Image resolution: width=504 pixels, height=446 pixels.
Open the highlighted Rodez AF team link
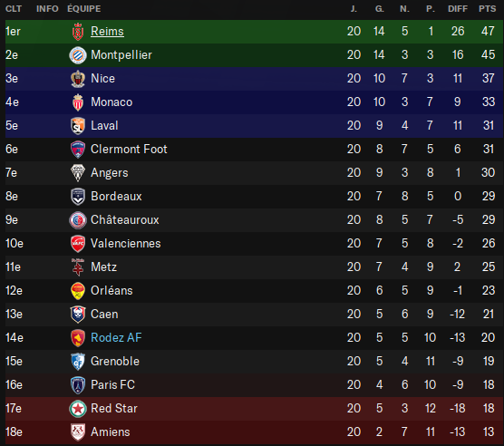pos(116,337)
